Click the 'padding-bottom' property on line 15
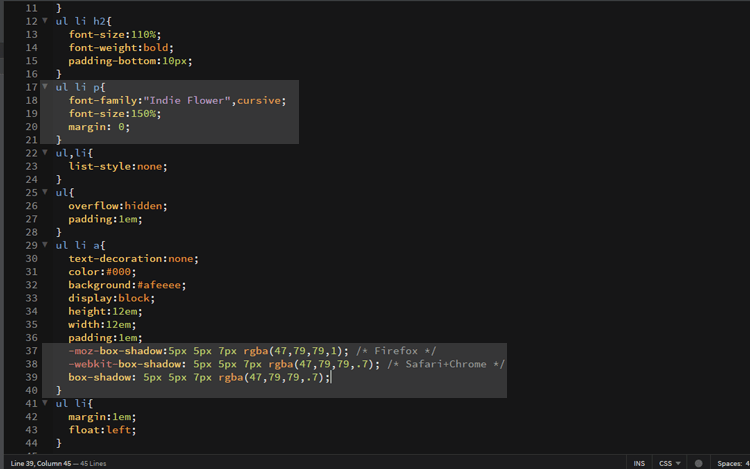The width and height of the screenshot is (750, 469). tap(112, 61)
